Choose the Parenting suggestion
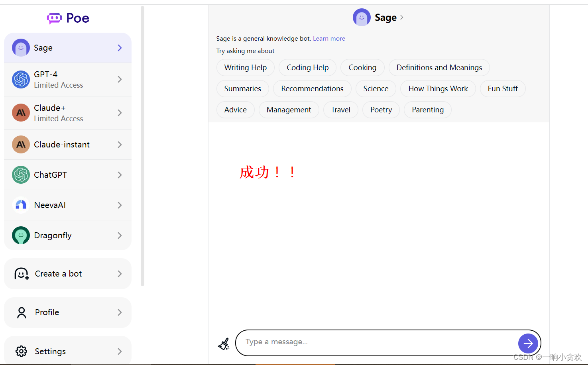This screenshot has width=588, height=365. click(428, 110)
